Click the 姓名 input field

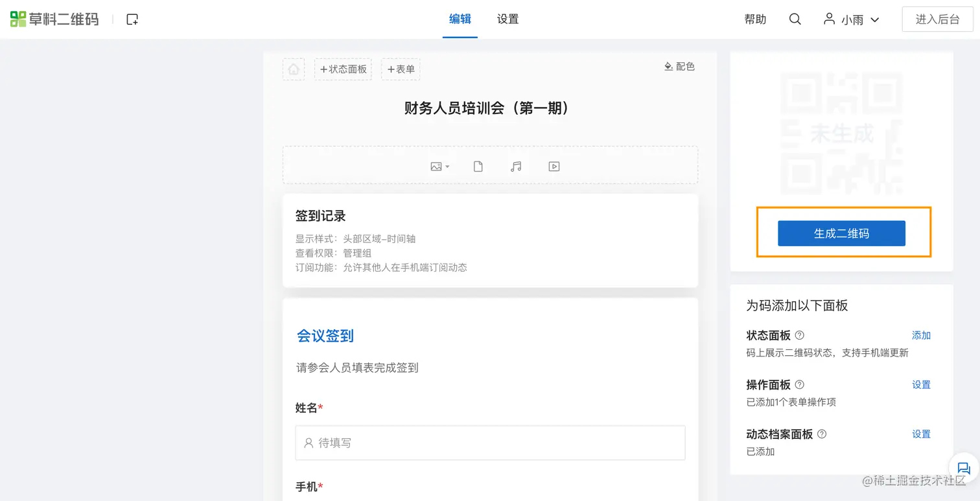(x=490, y=443)
